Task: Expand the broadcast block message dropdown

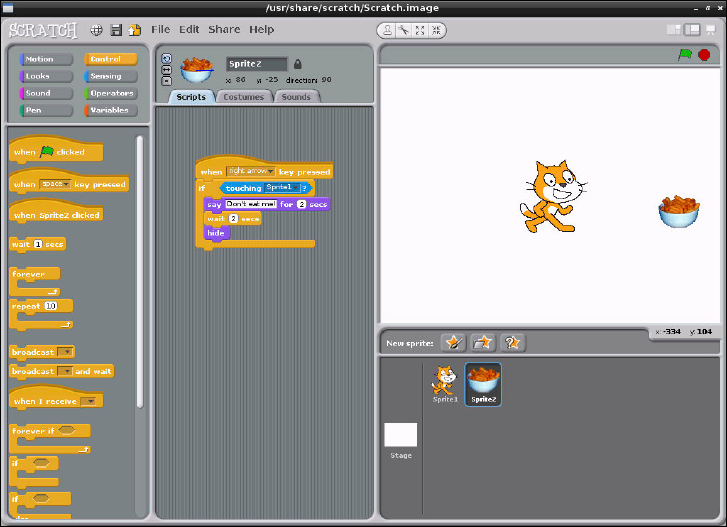Action: click(x=66, y=352)
